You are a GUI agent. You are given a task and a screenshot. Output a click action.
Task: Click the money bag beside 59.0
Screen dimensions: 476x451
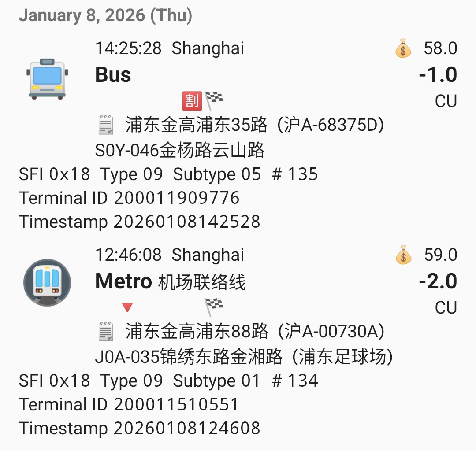[x=403, y=255]
